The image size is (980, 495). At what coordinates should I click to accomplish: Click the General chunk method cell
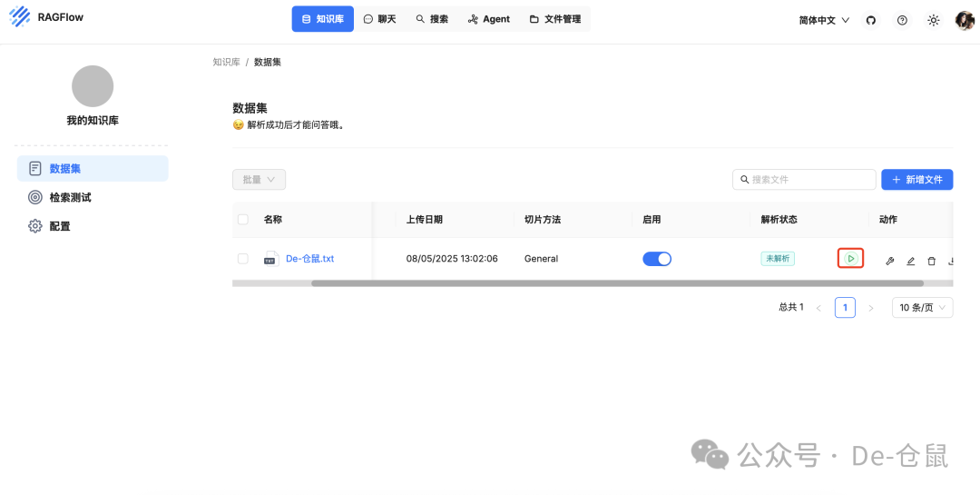(x=541, y=259)
